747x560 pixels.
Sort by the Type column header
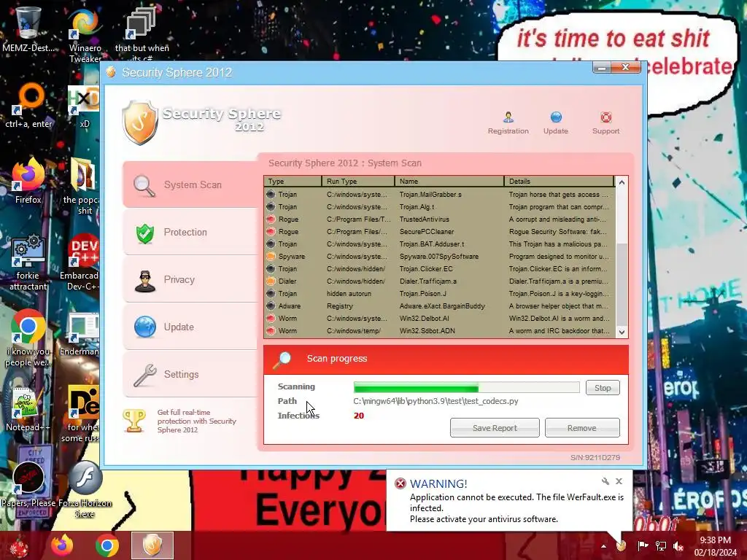coord(293,182)
